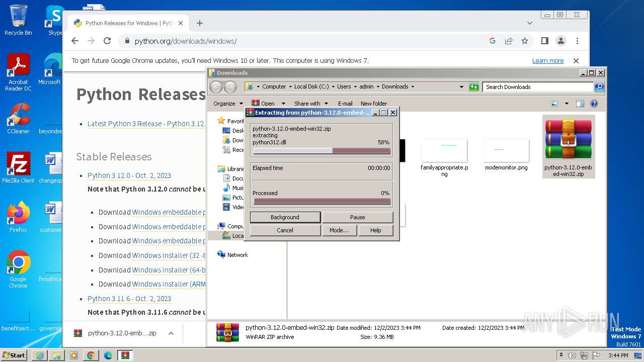Expand Chrome tab search chevron
This screenshot has height=362, width=644.
click(x=529, y=23)
